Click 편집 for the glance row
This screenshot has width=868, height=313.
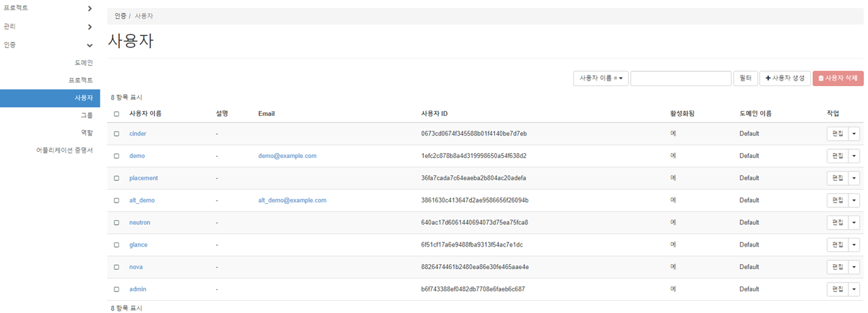coord(837,245)
